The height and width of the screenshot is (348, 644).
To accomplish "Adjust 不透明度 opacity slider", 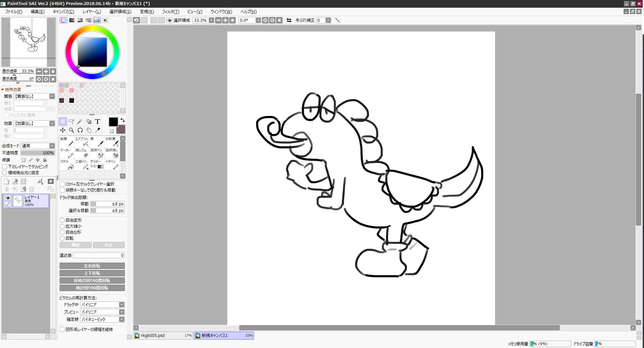I will [x=38, y=153].
